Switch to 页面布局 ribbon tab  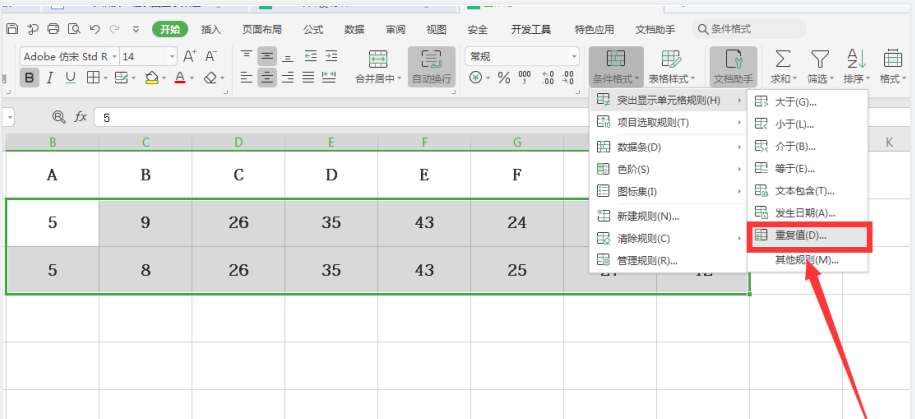click(262, 30)
